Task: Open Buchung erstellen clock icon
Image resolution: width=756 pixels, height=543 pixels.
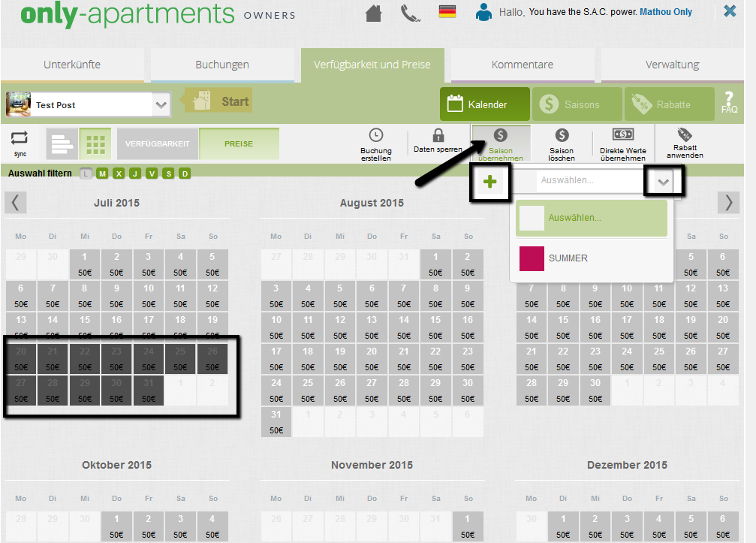Action: pyautogui.click(x=376, y=135)
